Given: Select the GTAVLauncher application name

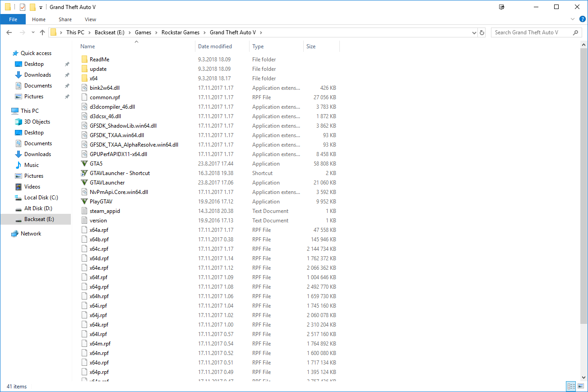Looking at the screenshot, I should point(107,183).
